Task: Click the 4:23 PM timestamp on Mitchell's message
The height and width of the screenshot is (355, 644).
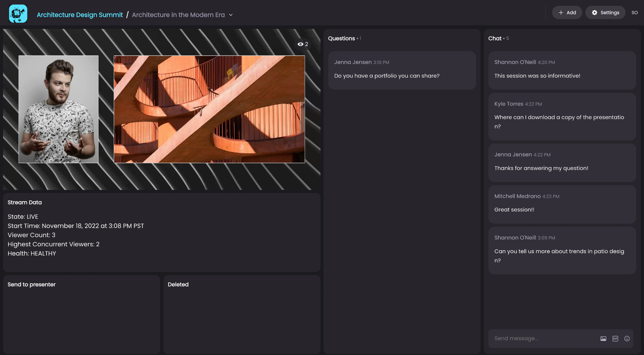Action: click(x=551, y=196)
